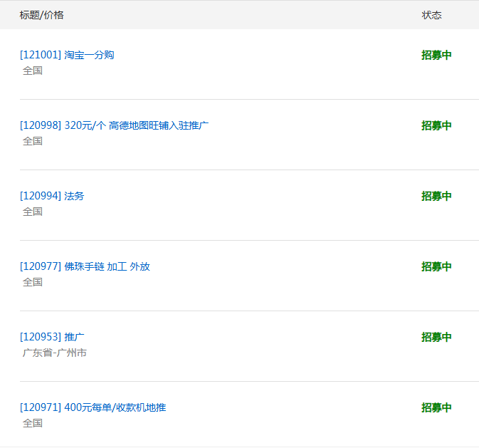Image resolution: width=479 pixels, height=448 pixels.
Task: Click 招募中 status for 淘宝一分购
Action: pyautogui.click(x=436, y=55)
